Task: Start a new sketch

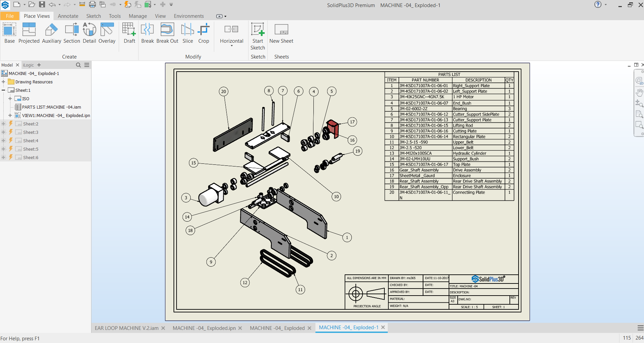Action: pyautogui.click(x=258, y=36)
